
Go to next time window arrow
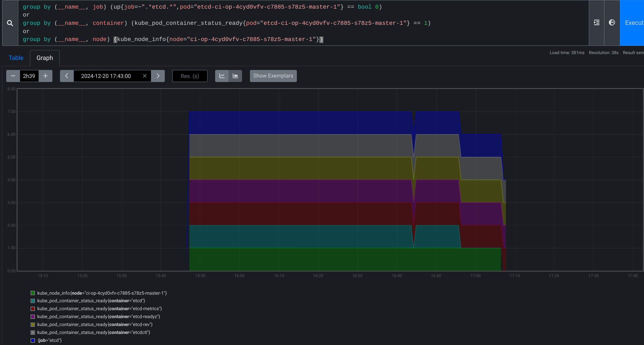pyautogui.click(x=158, y=76)
